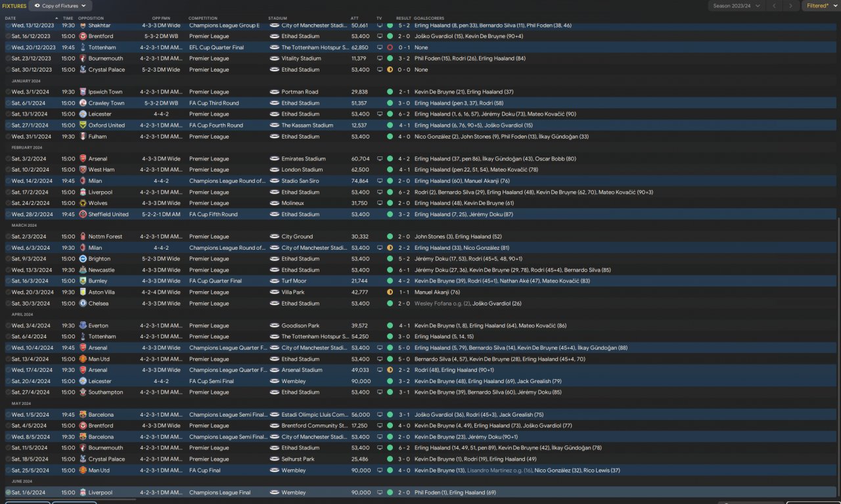This screenshot has height=504, width=841.
Task: Click the Southampton club badge
Action: point(83,392)
